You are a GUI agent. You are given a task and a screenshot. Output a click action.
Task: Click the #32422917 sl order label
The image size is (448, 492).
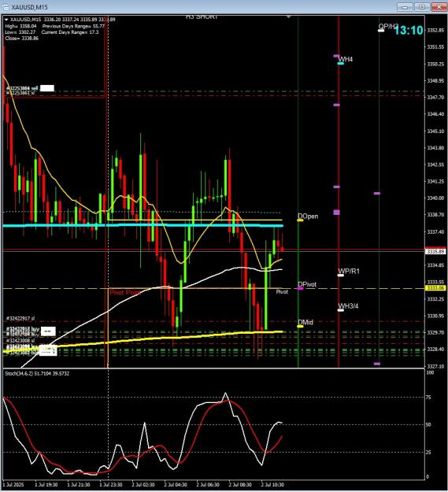(x=20, y=318)
